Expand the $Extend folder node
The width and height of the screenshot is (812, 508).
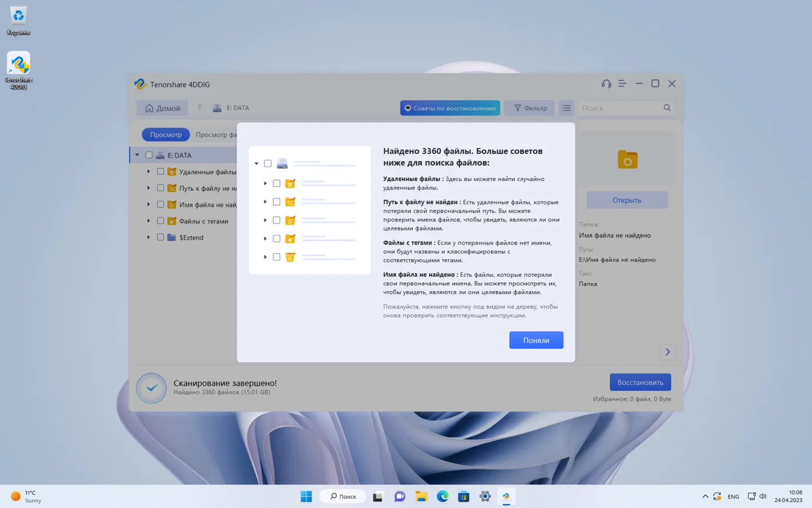148,237
